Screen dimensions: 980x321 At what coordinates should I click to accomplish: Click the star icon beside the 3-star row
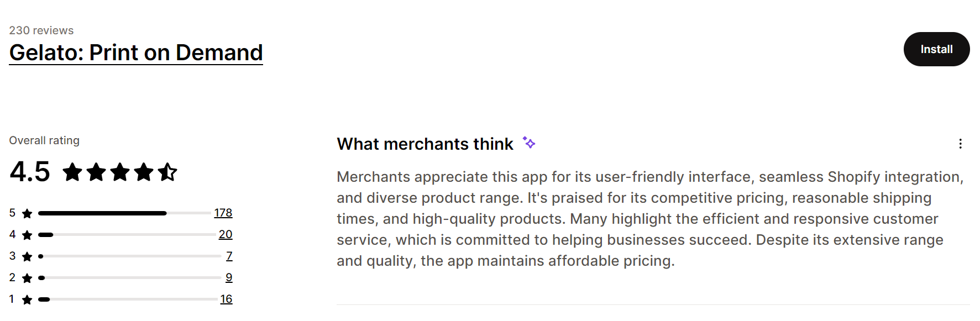click(x=26, y=256)
